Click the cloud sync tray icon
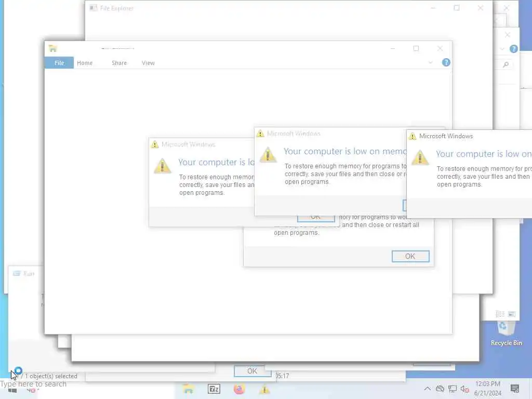This screenshot has height=399, width=532. click(x=440, y=389)
